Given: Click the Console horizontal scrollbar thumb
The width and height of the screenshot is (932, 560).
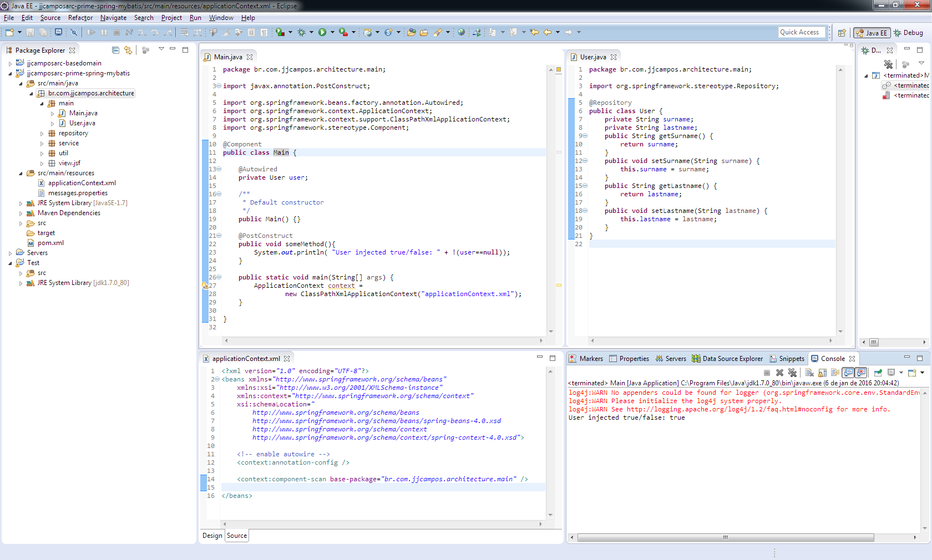Looking at the screenshot, I should [x=726, y=537].
